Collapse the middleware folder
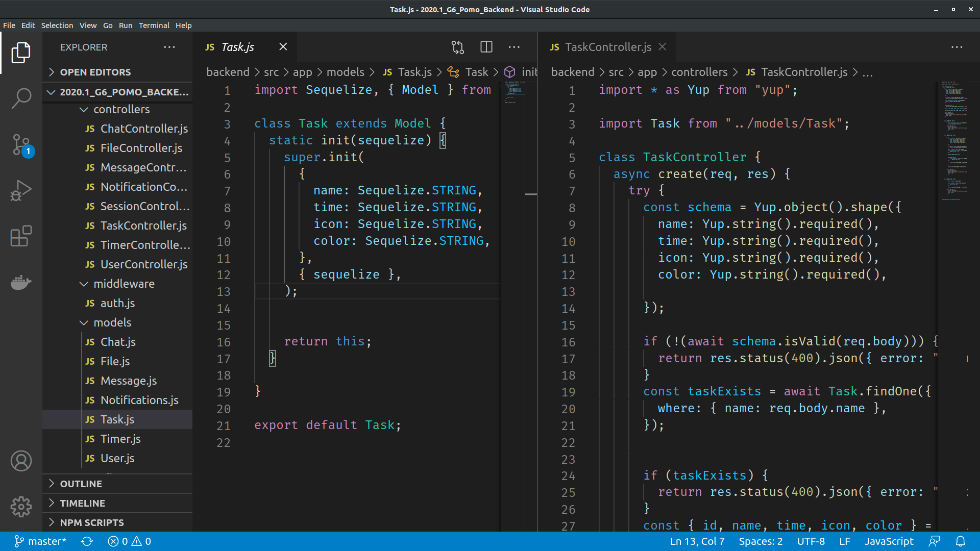Viewport: 980px width, 551px height. pyautogui.click(x=117, y=284)
